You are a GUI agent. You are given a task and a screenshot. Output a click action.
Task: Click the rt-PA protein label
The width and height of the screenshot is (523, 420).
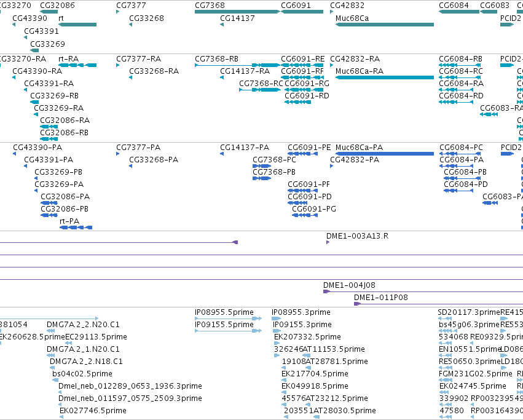click(69, 221)
